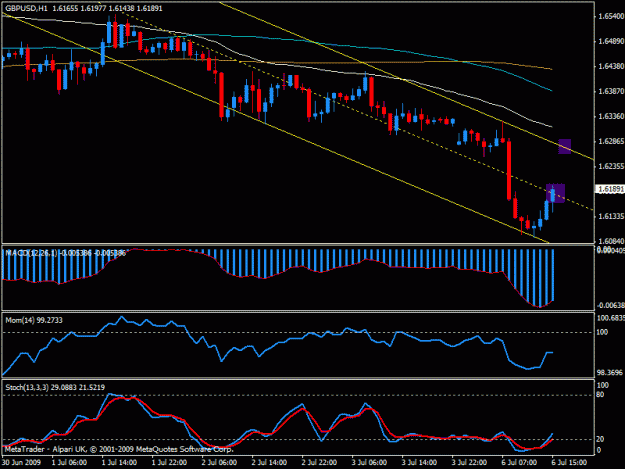
Task: Click the 6 Jul 07:00 time axis label
Action: pyautogui.click(x=519, y=463)
